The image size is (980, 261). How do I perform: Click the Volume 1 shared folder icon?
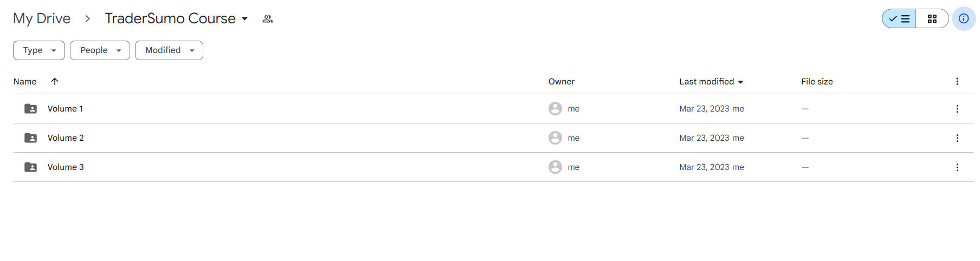click(x=31, y=109)
